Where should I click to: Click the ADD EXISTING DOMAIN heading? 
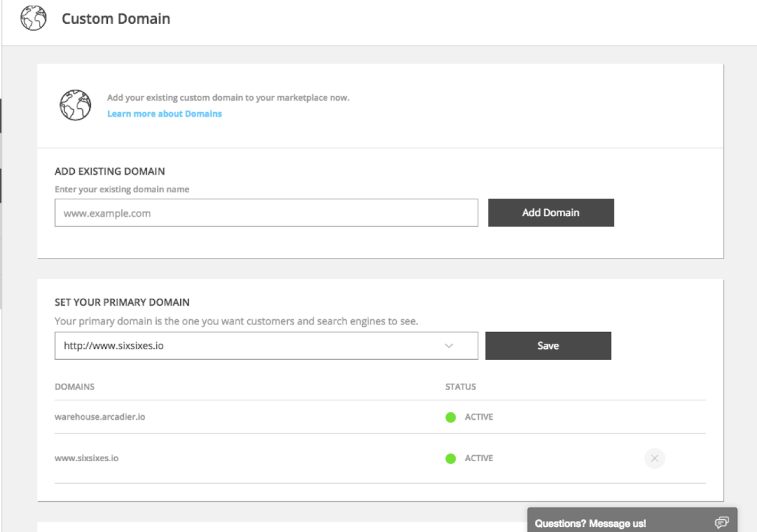[110, 172]
